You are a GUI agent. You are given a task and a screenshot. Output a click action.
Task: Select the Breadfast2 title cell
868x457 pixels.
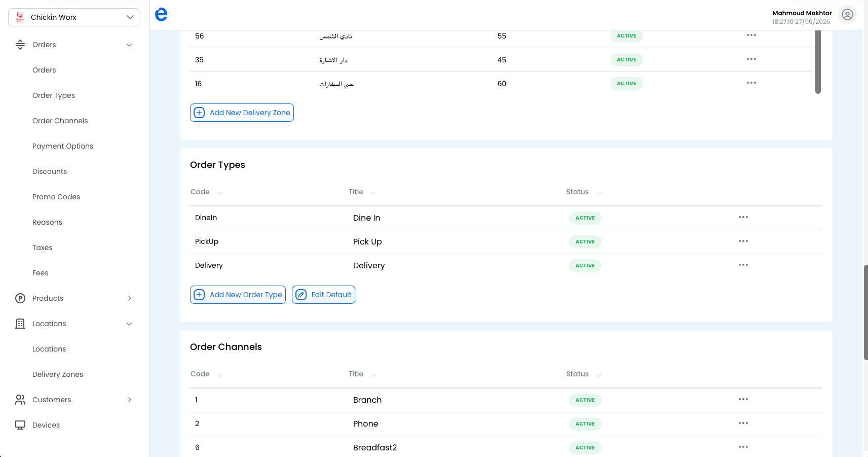coord(375,447)
